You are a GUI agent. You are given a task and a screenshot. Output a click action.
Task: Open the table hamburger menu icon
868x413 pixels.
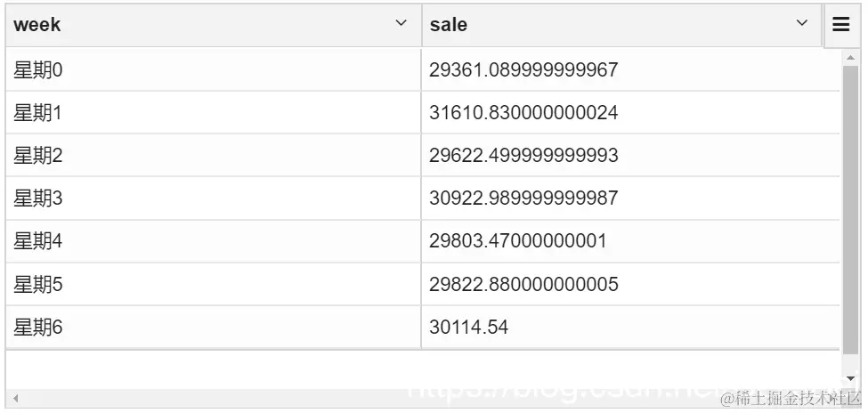click(840, 25)
